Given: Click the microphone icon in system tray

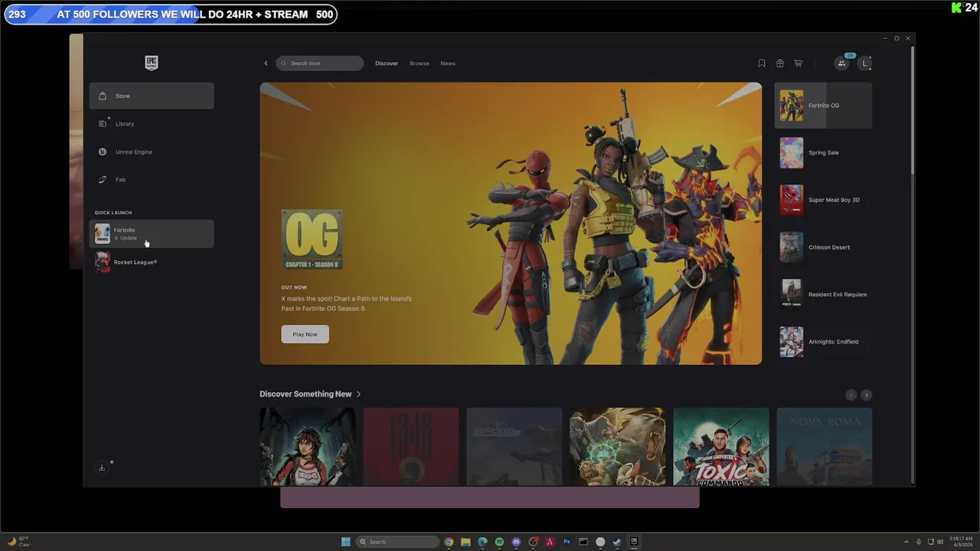Looking at the screenshot, I should coord(919,542).
